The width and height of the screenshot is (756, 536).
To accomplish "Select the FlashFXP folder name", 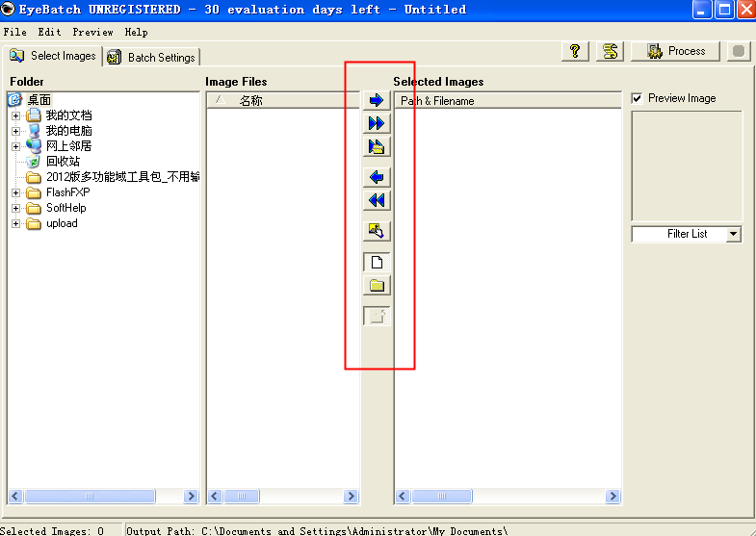I will point(68,192).
